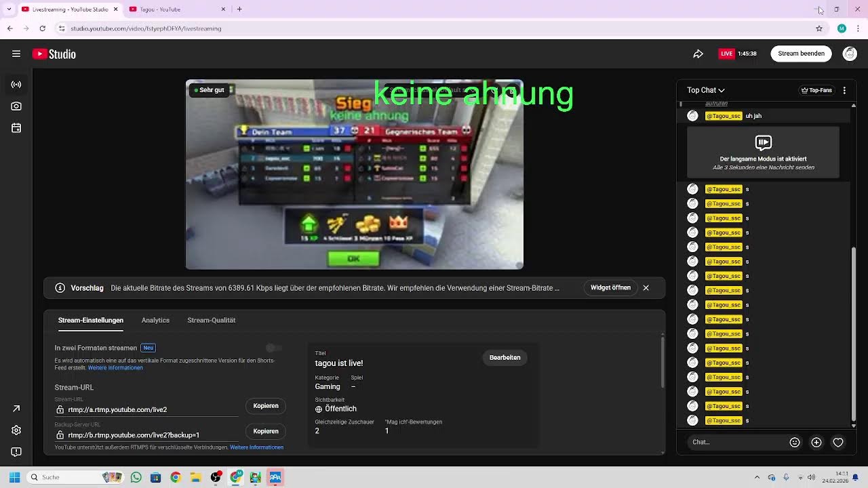The image size is (868, 488).
Task: Open the account avatar menu
Action: tap(850, 54)
